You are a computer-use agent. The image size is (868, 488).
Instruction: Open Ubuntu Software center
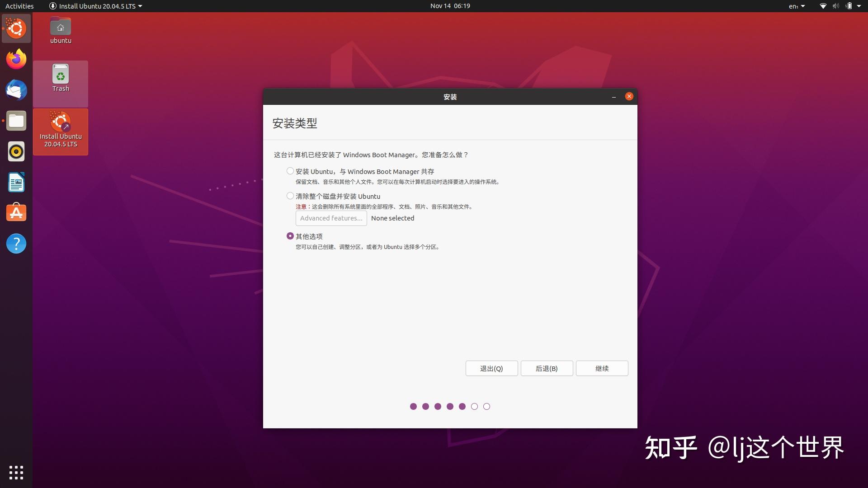tap(16, 212)
